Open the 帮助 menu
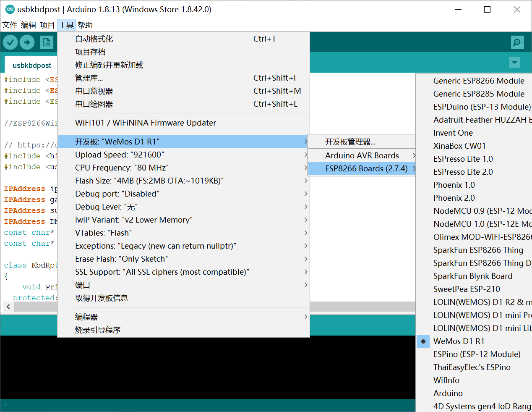 85,25
